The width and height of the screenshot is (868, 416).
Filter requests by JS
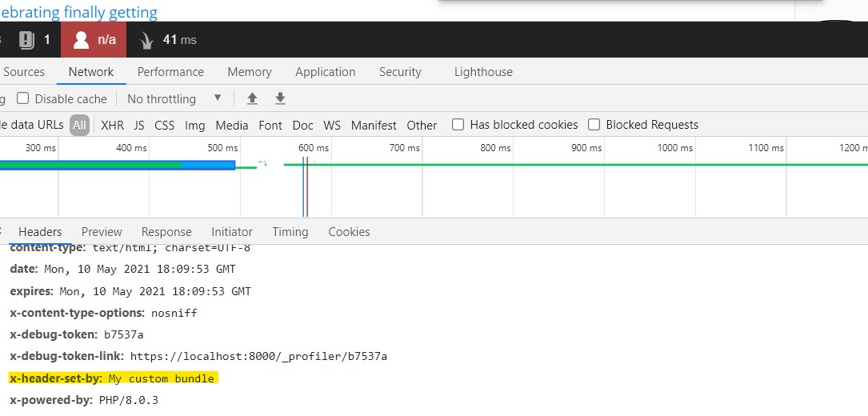pyautogui.click(x=139, y=125)
